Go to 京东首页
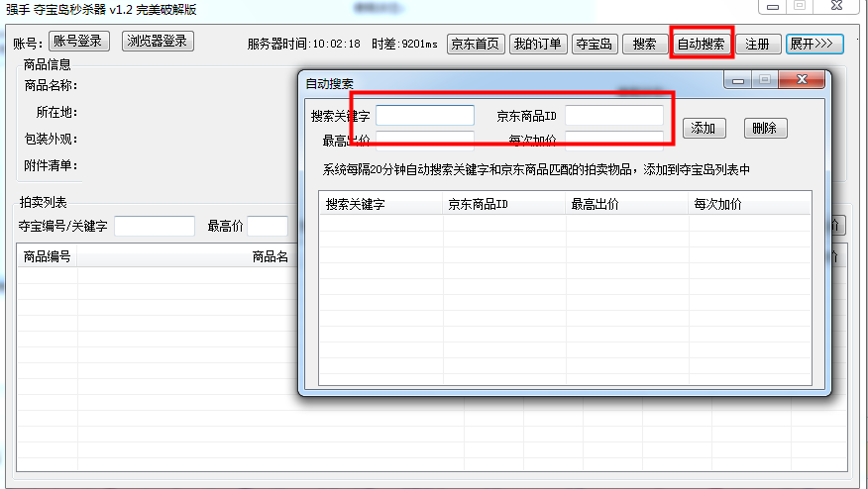Screen dimensions: 868x489 click(x=475, y=45)
